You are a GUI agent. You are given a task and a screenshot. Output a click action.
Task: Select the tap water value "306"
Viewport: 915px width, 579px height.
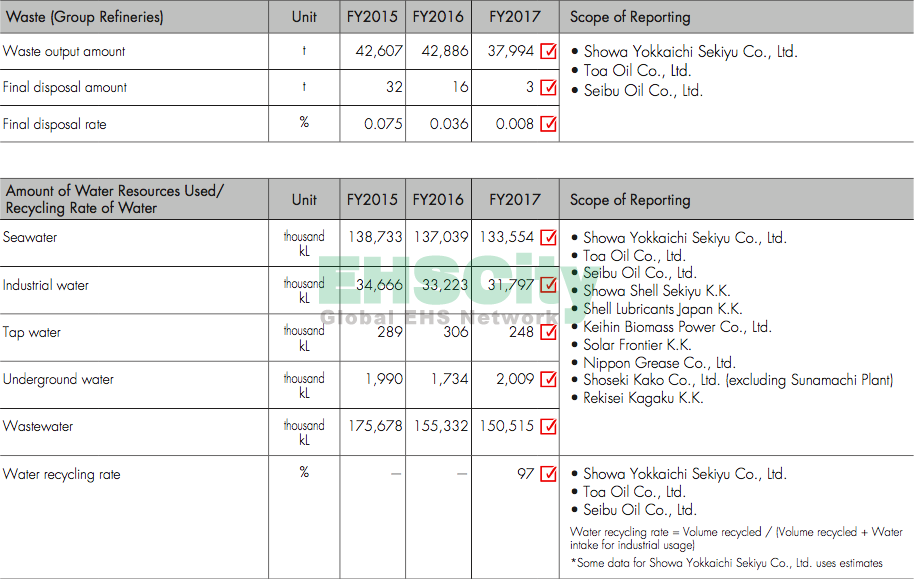(x=456, y=332)
